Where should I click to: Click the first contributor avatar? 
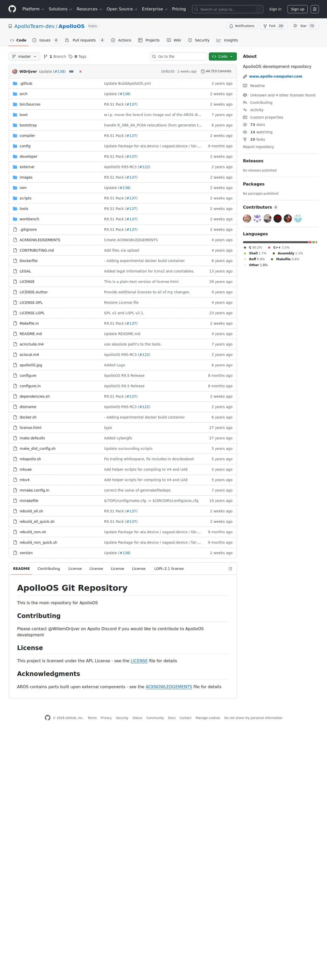247,218
